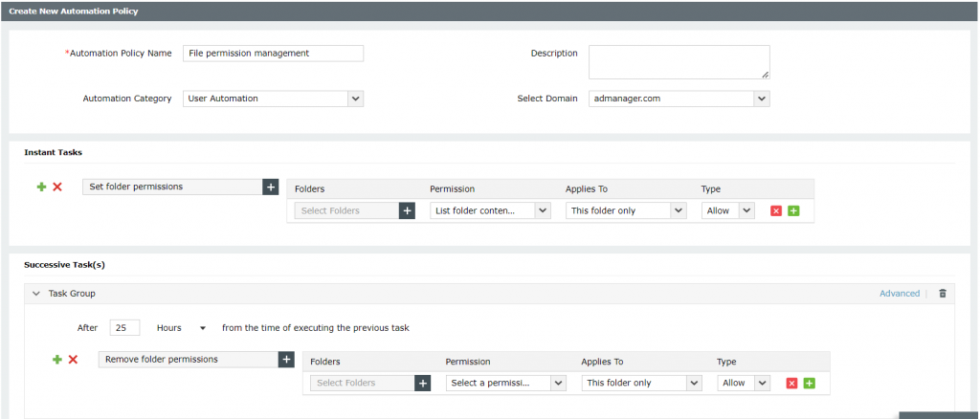Screen dimensions: 980x419
Task: Delete the Instant Tasks permission row with red X
Action: (x=776, y=210)
